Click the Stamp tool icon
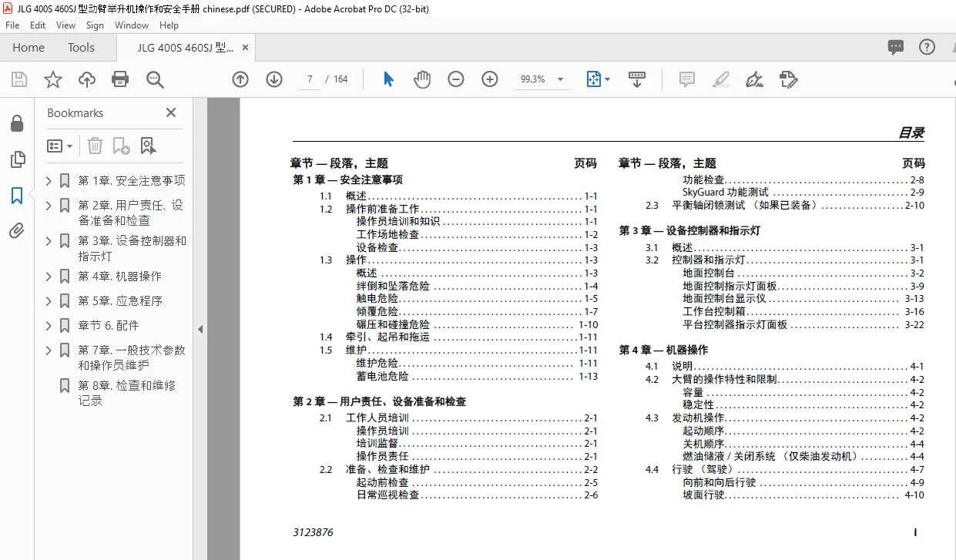 tap(788, 79)
